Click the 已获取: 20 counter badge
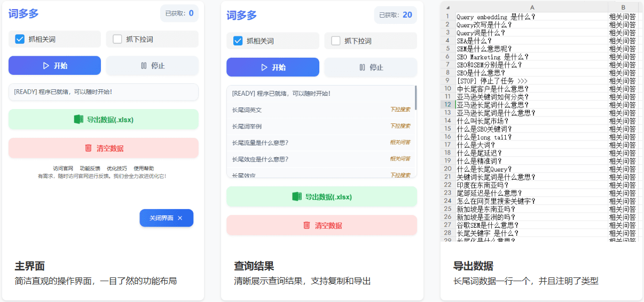Screen dimensions: 644x302 pyautogui.click(x=396, y=15)
